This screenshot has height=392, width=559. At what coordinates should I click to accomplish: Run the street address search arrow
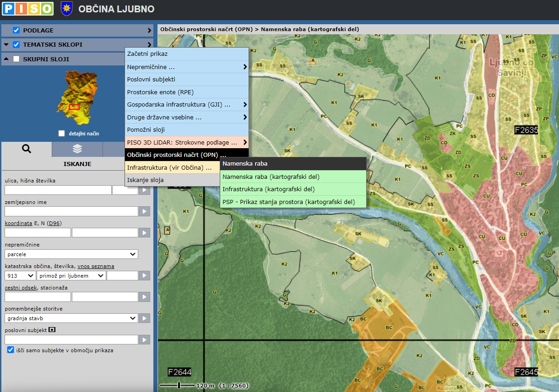[144, 190]
